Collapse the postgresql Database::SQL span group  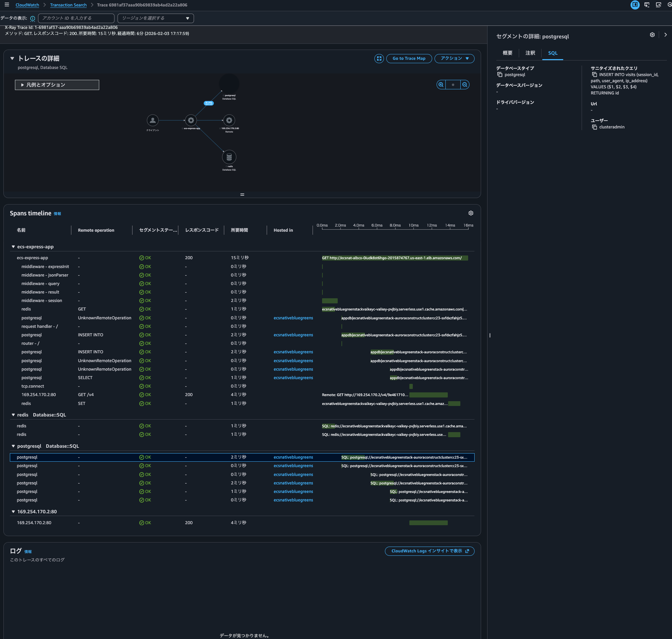tap(13, 446)
